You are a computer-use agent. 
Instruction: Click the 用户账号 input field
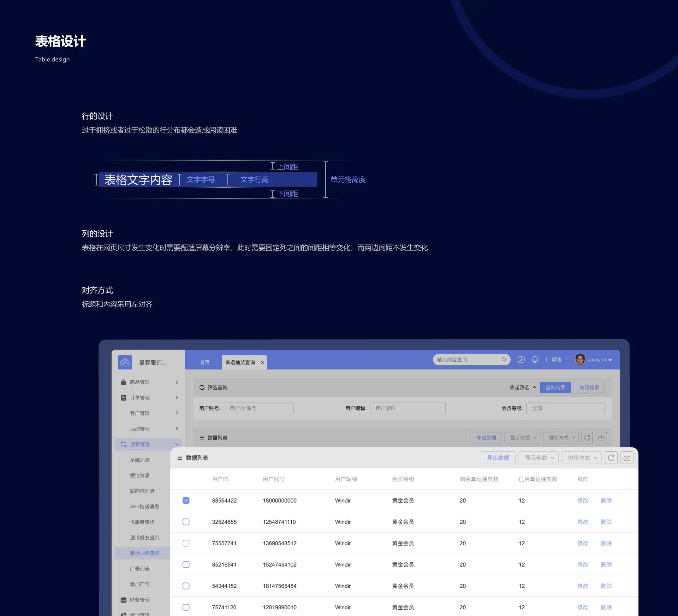click(x=259, y=408)
